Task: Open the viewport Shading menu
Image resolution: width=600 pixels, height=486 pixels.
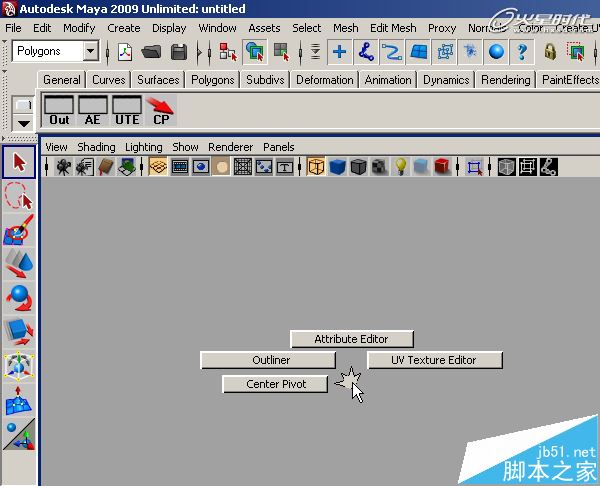Action: (x=96, y=147)
